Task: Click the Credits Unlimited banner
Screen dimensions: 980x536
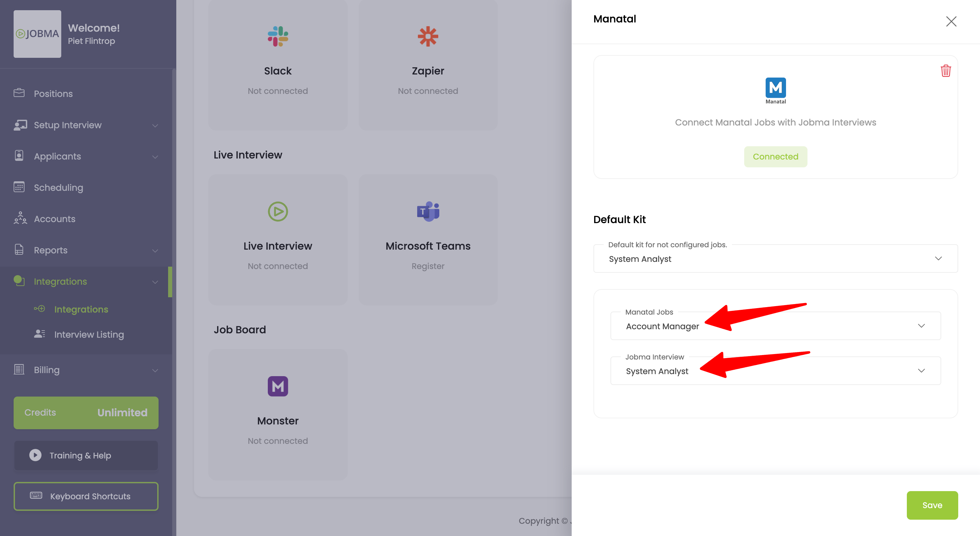Action: coord(86,413)
